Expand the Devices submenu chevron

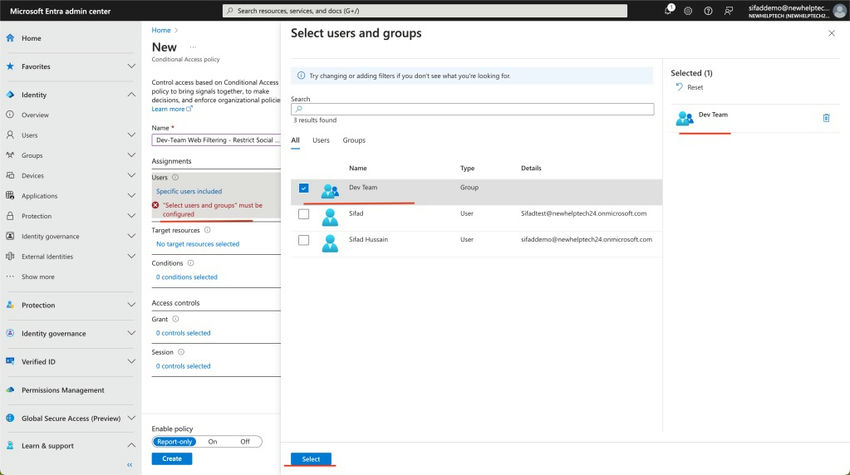tap(131, 175)
